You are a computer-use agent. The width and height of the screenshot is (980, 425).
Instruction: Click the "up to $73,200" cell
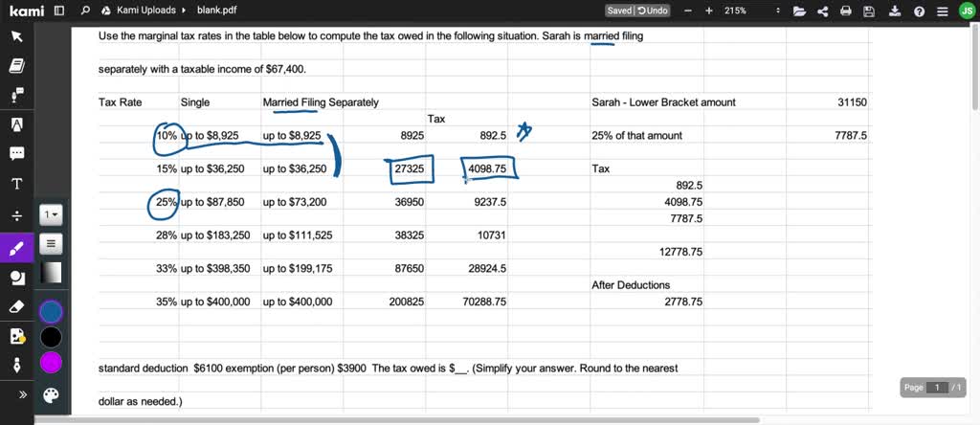coord(295,202)
